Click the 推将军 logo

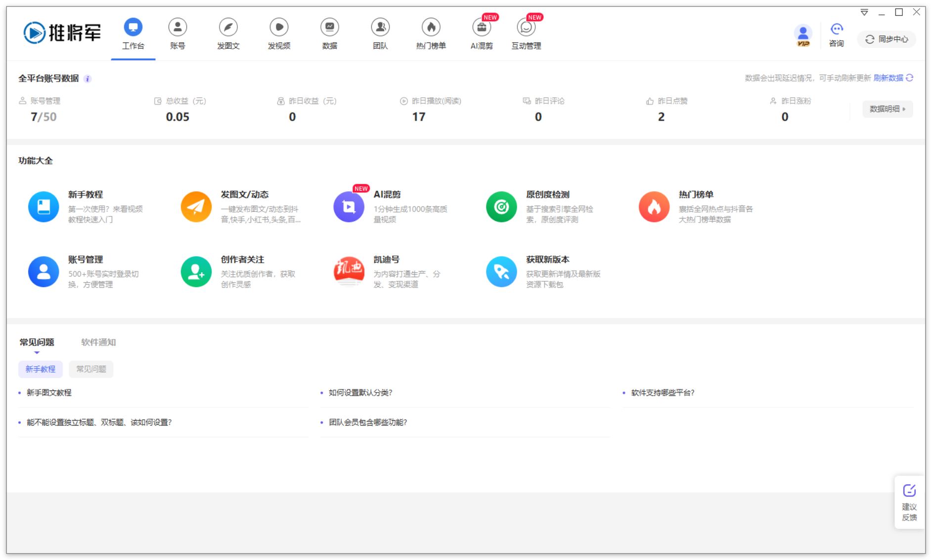click(62, 33)
